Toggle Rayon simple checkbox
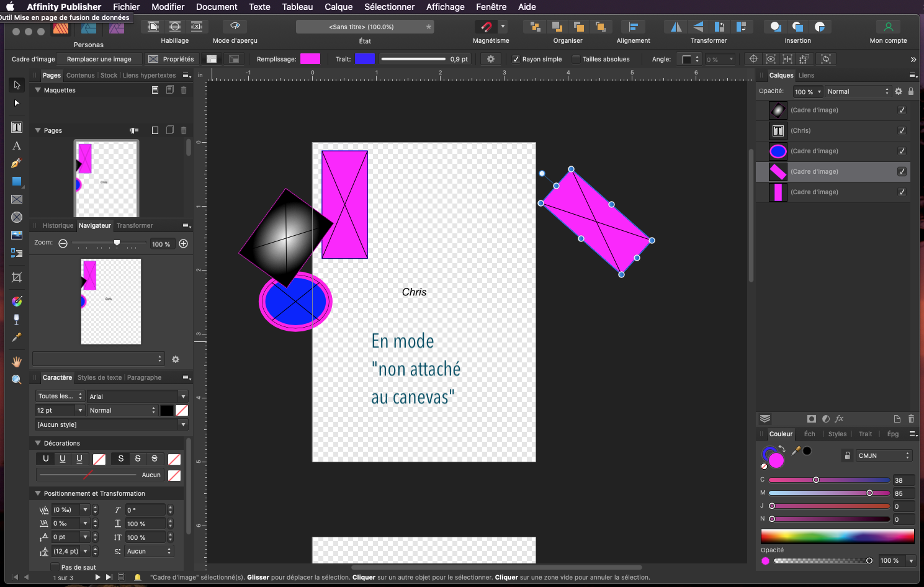Screen dimensions: 924x587 coord(516,60)
